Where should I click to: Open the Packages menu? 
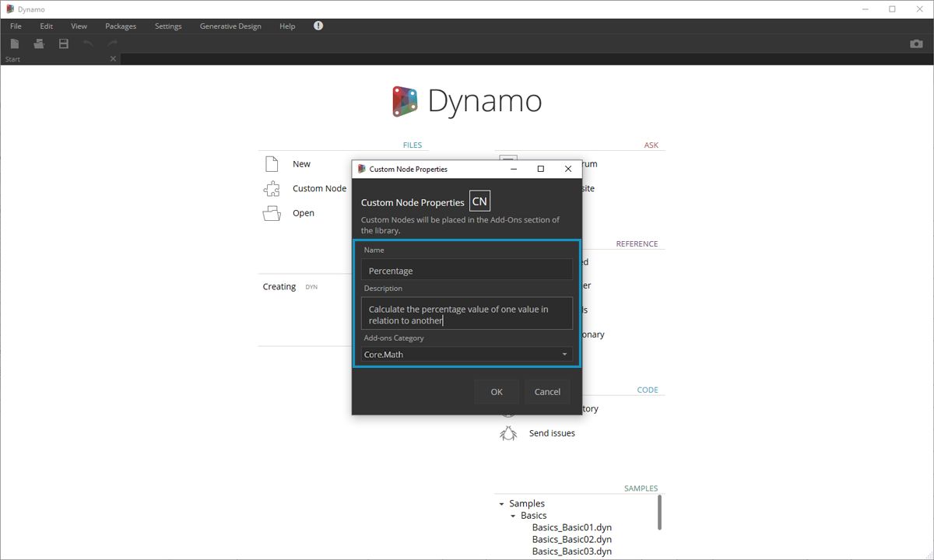[121, 26]
